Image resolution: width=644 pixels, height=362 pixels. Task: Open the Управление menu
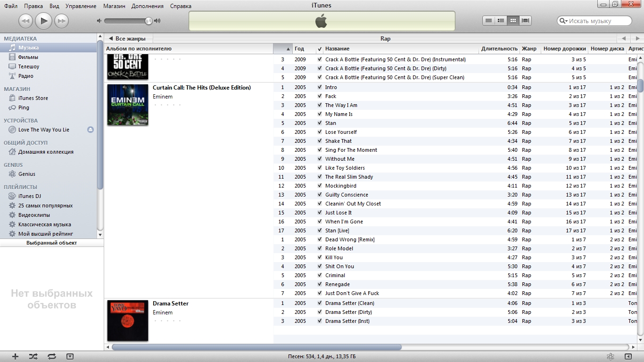(81, 6)
